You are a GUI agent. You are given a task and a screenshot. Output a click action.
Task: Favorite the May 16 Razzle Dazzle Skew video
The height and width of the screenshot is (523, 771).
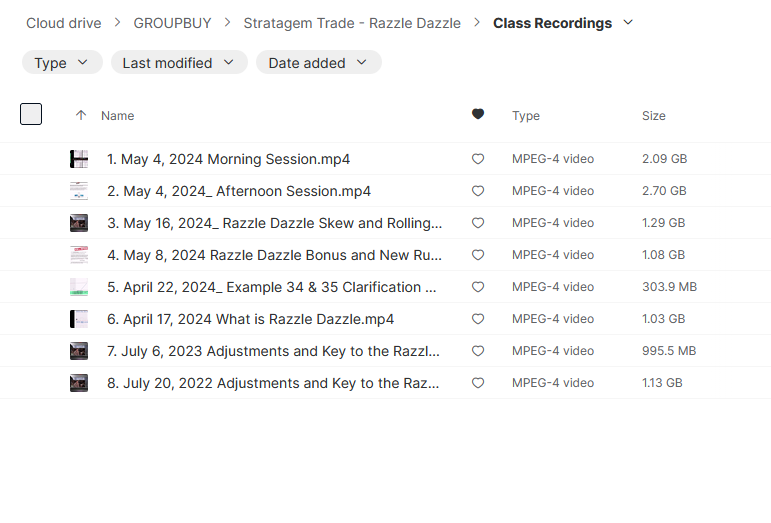point(478,223)
